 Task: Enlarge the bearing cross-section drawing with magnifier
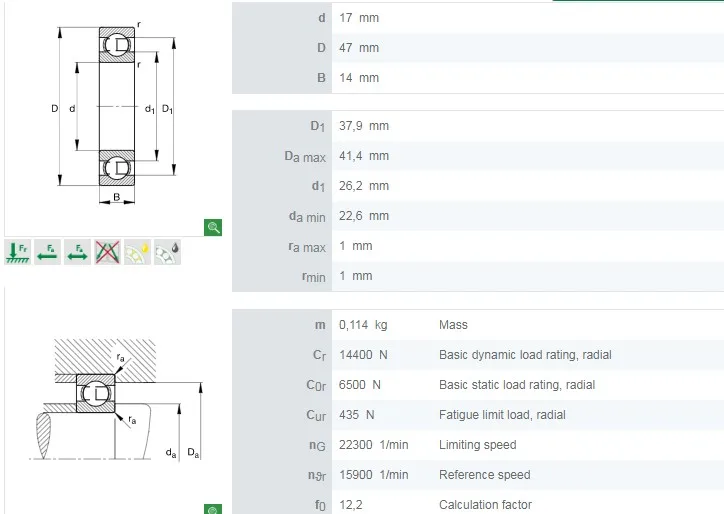[x=213, y=227]
